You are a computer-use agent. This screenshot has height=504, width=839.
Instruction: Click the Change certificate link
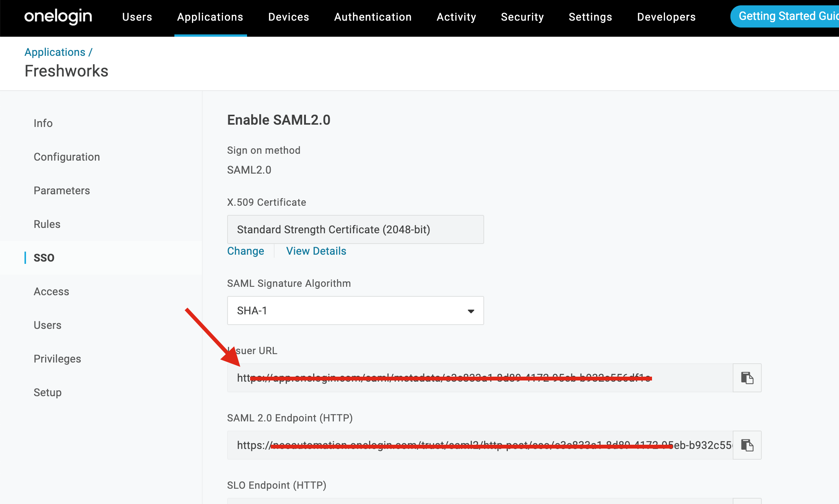[246, 251]
